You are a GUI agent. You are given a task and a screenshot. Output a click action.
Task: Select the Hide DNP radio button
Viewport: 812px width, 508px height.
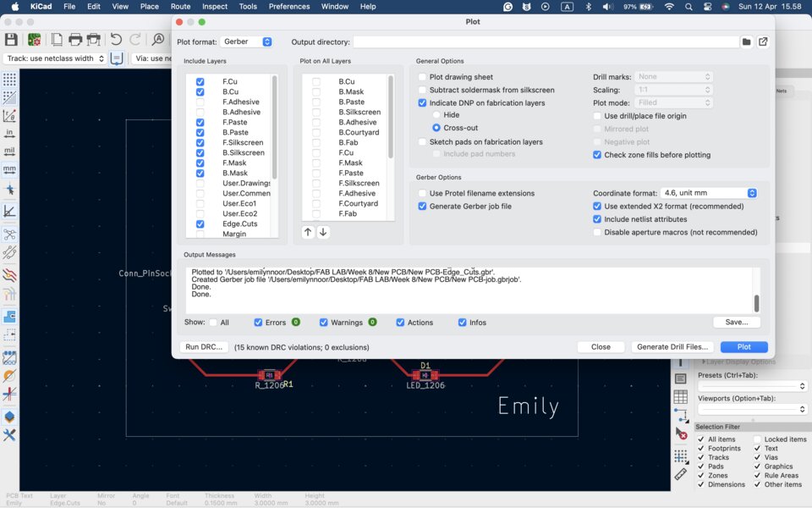point(436,114)
